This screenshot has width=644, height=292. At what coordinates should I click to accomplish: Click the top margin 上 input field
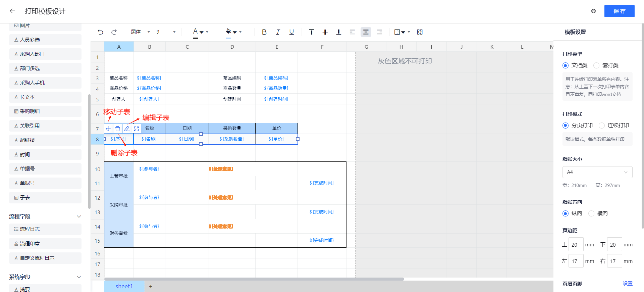coord(576,245)
